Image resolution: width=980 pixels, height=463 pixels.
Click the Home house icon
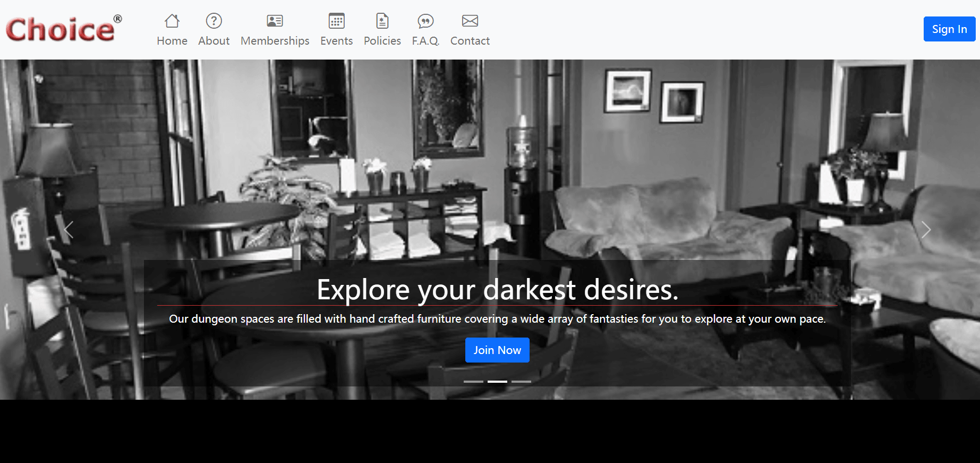[172, 21]
